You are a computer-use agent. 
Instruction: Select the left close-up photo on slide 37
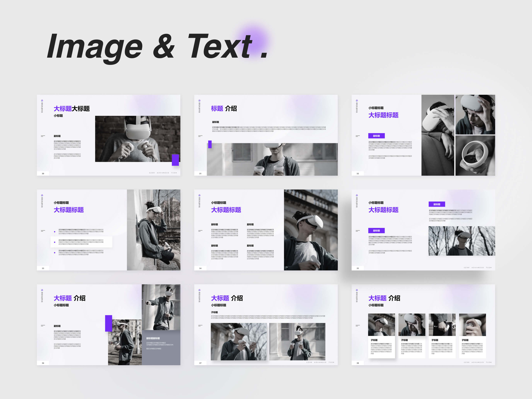(239, 342)
